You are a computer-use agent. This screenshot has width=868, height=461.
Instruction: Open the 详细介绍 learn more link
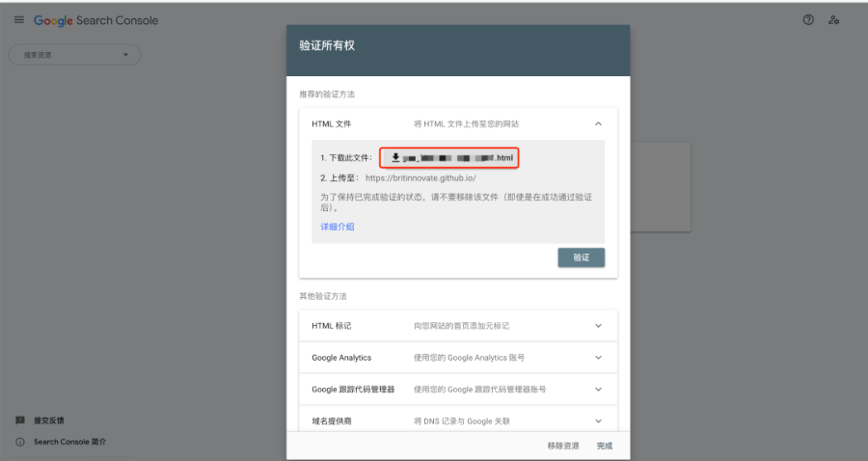click(338, 227)
